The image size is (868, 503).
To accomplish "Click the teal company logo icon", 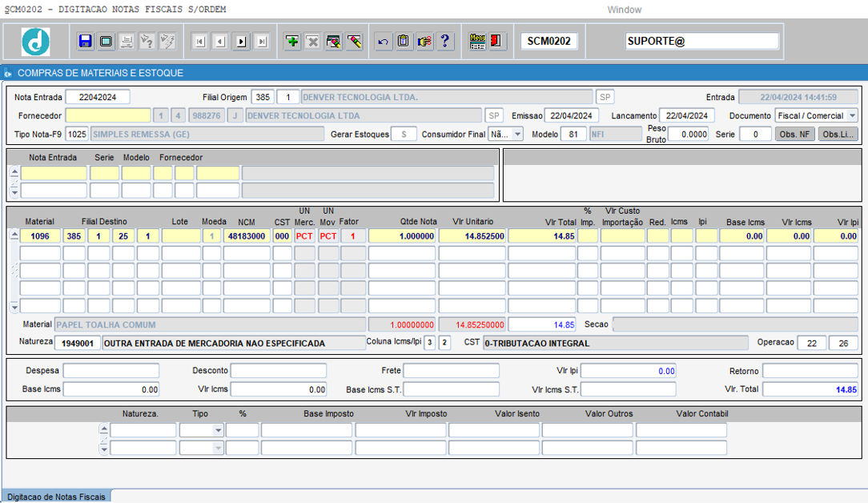I will click(35, 42).
